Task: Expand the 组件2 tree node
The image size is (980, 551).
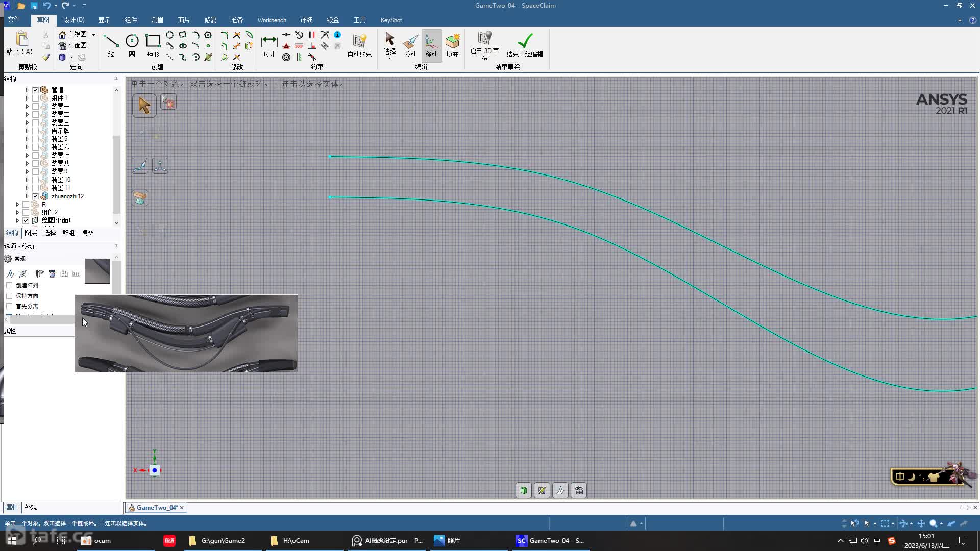Action: [17, 212]
